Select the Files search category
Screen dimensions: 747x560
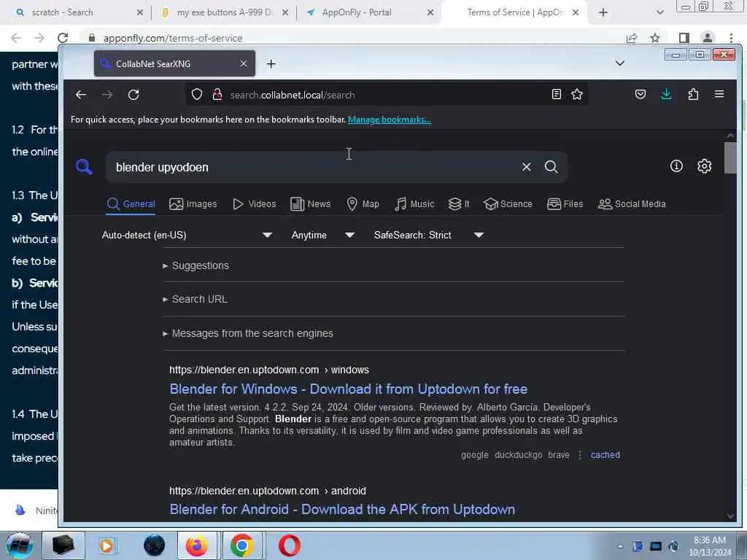point(565,204)
